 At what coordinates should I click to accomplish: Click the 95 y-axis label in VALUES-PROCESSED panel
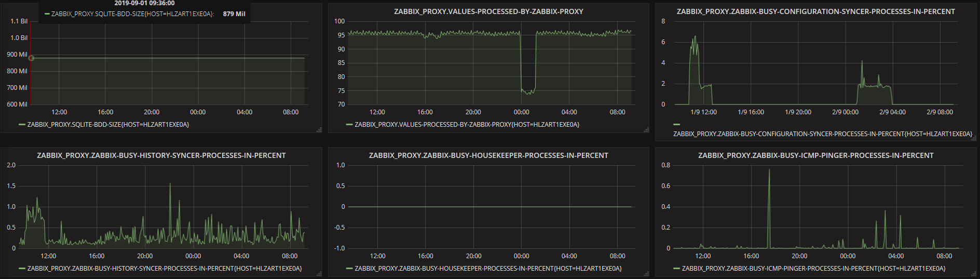[341, 35]
